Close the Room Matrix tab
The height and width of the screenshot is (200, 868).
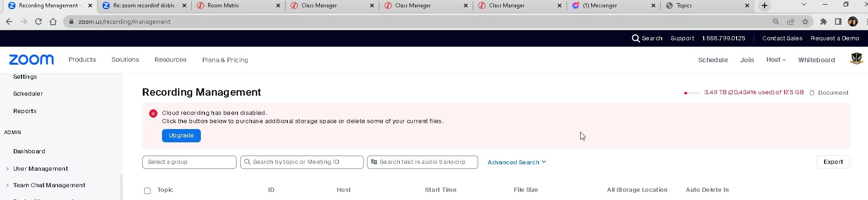pyautogui.click(x=279, y=5)
